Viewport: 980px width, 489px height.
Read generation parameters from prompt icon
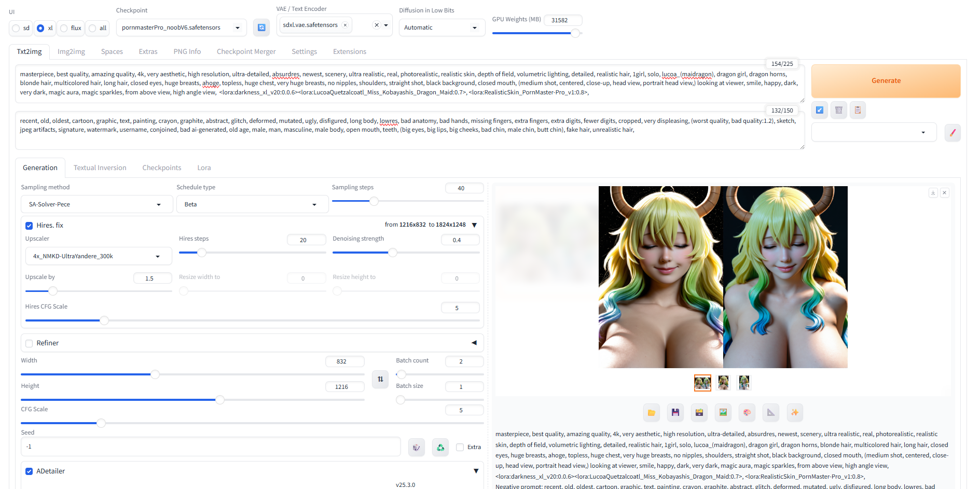pyautogui.click(x=820, y=110)
